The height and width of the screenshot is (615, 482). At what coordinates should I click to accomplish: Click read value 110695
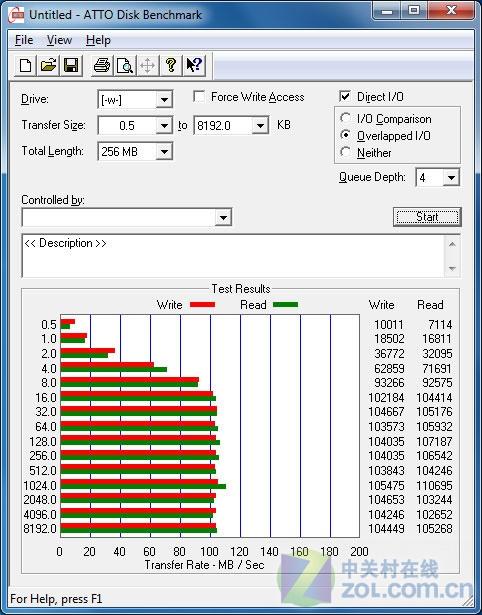(x=435, y=485)
